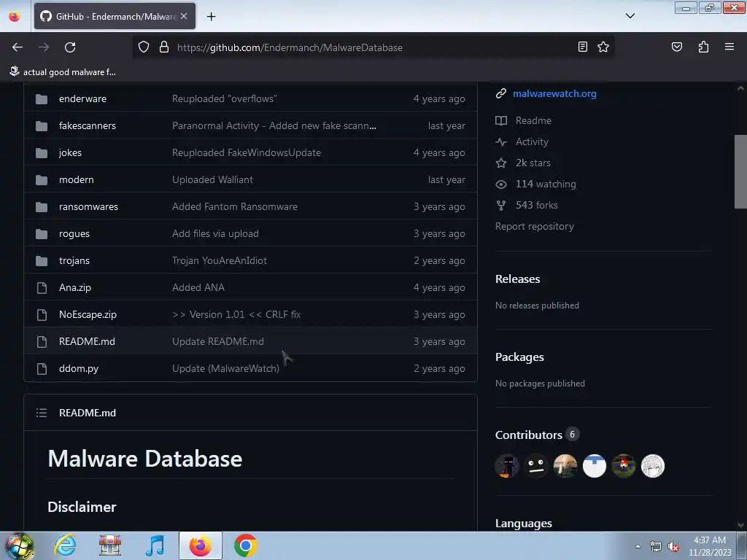Open the fakescanners folder
The height and width of the screenshot is (560, 747).
88,125
